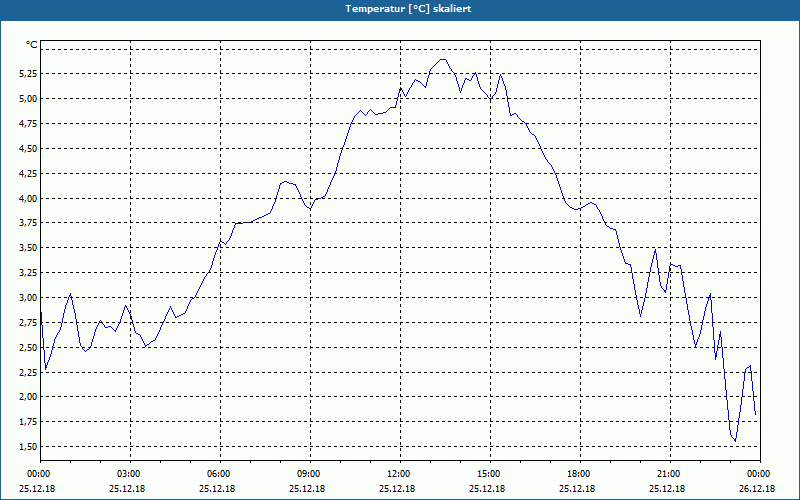Viewport: 800px width, 500px height.
Task: Click the "4,75" y-axis value
Action: 28,123
